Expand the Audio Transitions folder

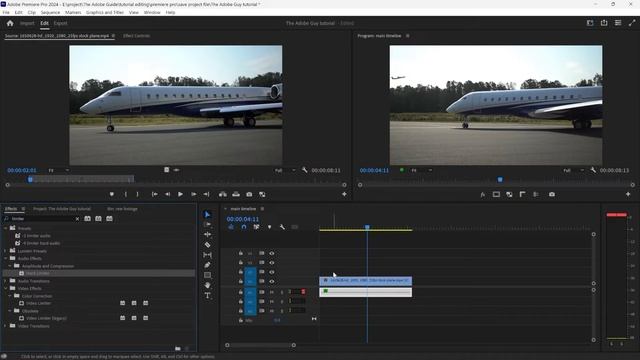tap(6, 281)
